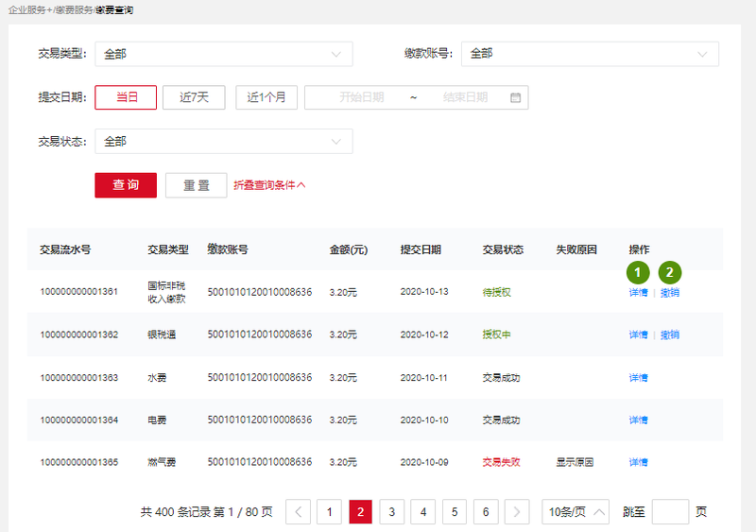Go to previous page arrow

click(298, 512)
